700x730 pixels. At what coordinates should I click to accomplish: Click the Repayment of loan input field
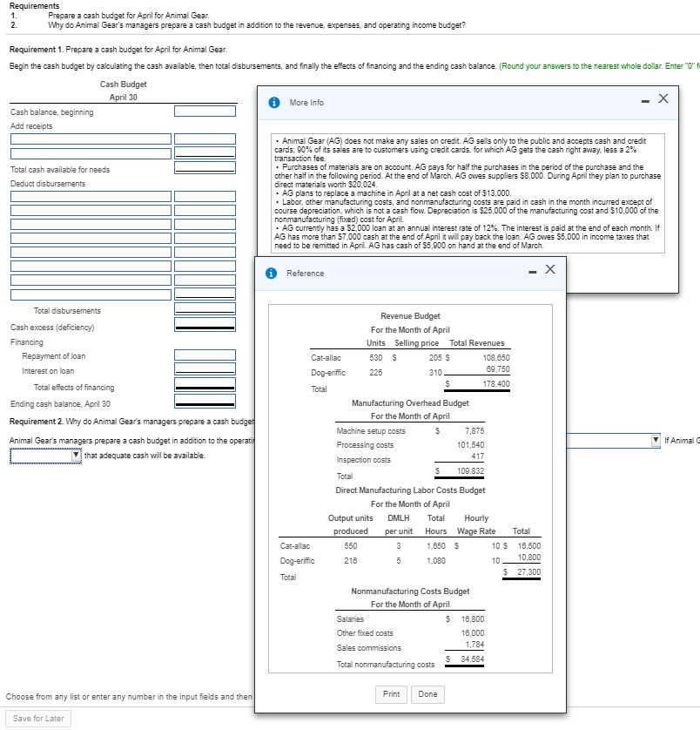[x=205, y=355]
